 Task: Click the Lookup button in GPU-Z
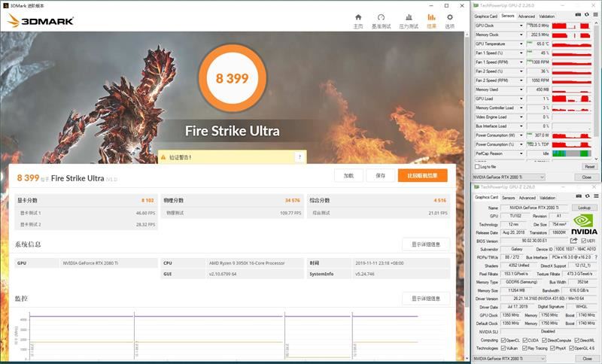click(x=585, y=208)
